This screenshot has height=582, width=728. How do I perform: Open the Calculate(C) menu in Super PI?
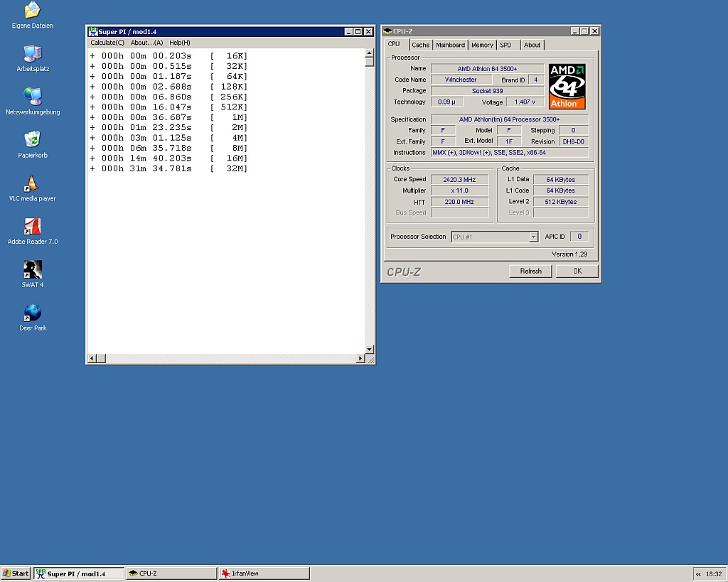click(x=107, y=43)
